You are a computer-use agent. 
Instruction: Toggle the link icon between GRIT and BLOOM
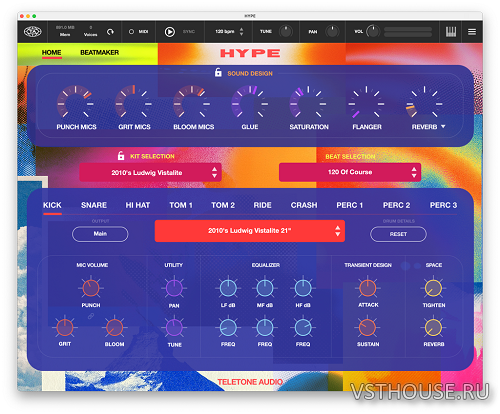(x=91, y=316)
